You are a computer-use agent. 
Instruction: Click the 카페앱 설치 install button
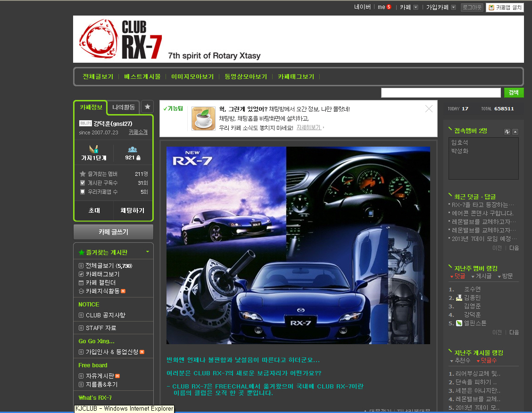point(505,8)
